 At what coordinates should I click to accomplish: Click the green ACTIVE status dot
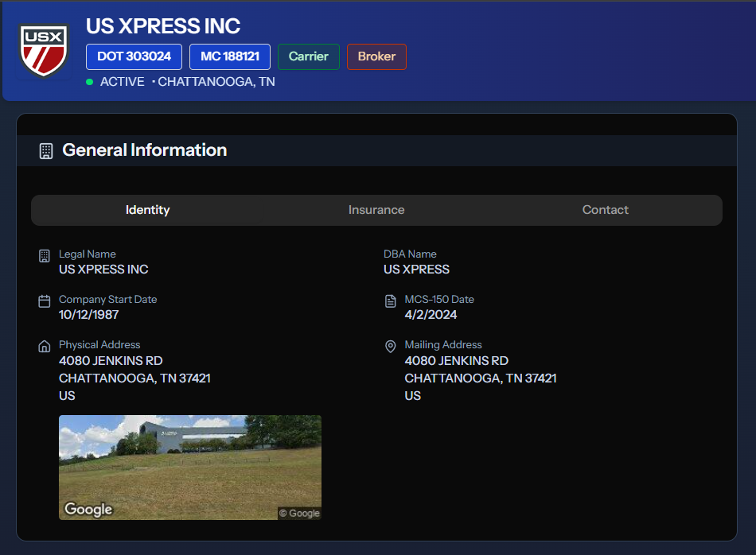[90, 82]
